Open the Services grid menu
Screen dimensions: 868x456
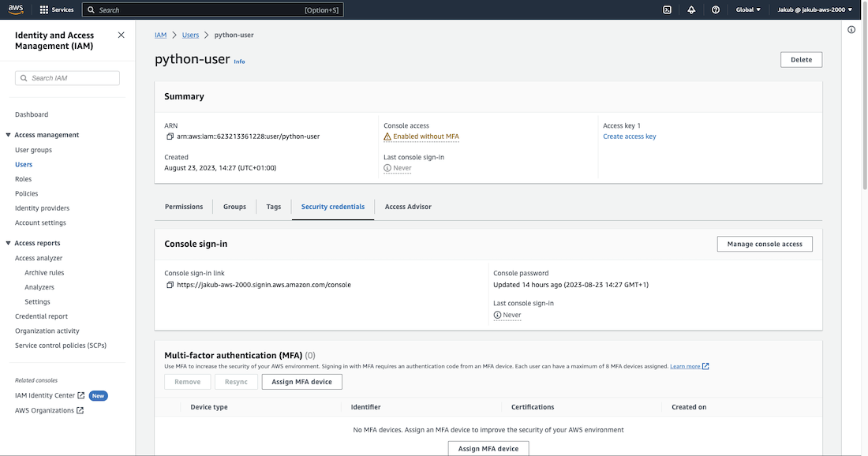click(x=57, y=9)
